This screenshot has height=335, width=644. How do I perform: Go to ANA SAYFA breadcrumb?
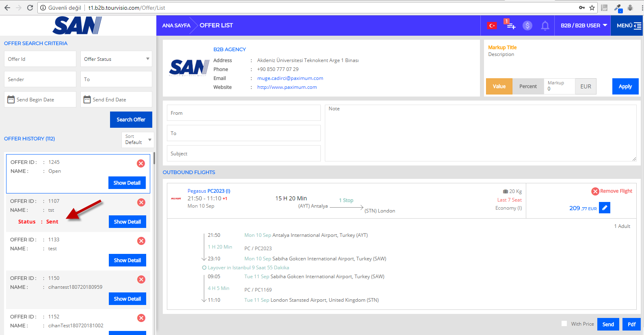pyautogui.click(x=176, y=26)
